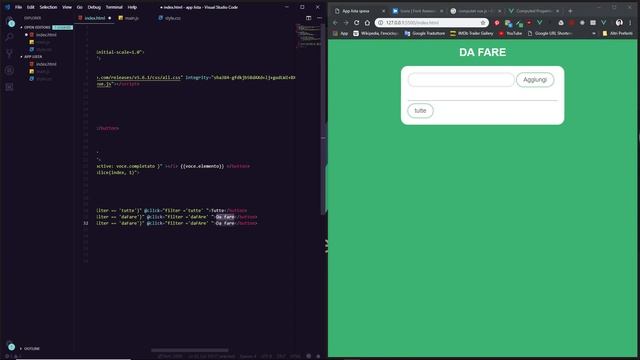Image resolution: width=640 pixels, height=360 pixels.
Task: Split the VS Code editor
Action: (x=309, y=18)
